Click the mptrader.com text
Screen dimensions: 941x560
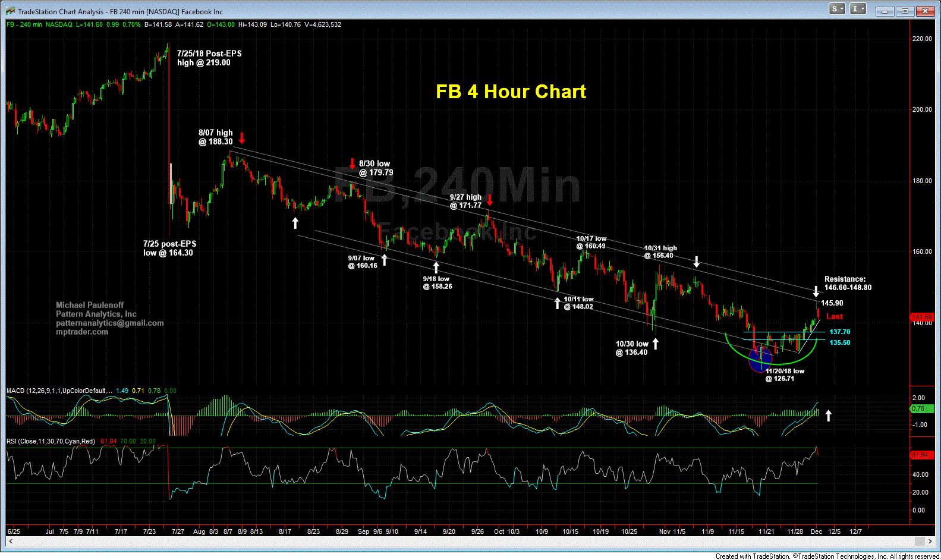[x=82, y=332]
